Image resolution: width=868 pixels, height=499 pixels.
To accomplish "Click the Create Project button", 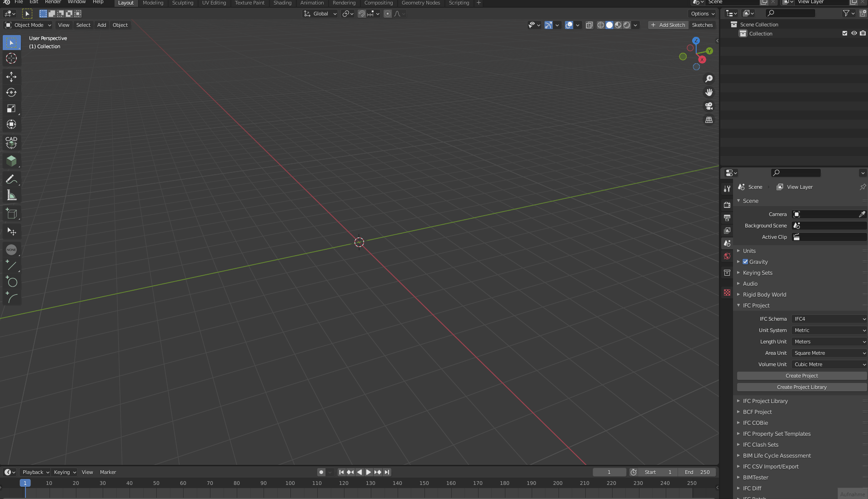I will (801, 375).
